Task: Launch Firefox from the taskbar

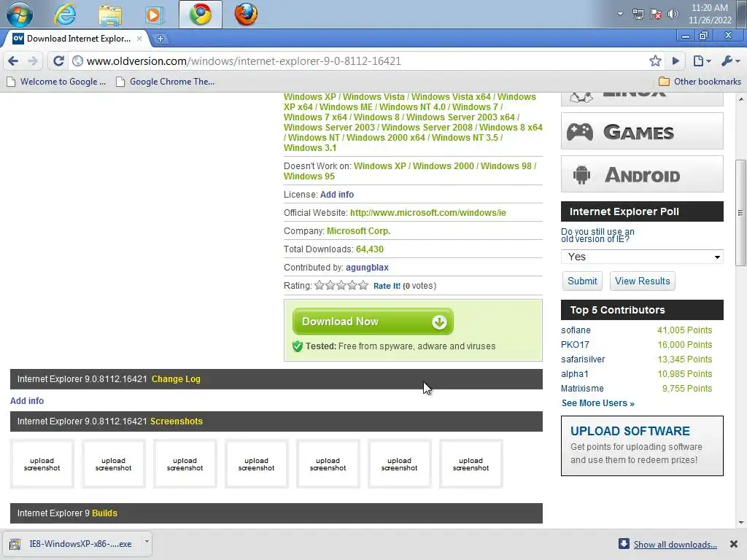Action: tap(246, 15)
